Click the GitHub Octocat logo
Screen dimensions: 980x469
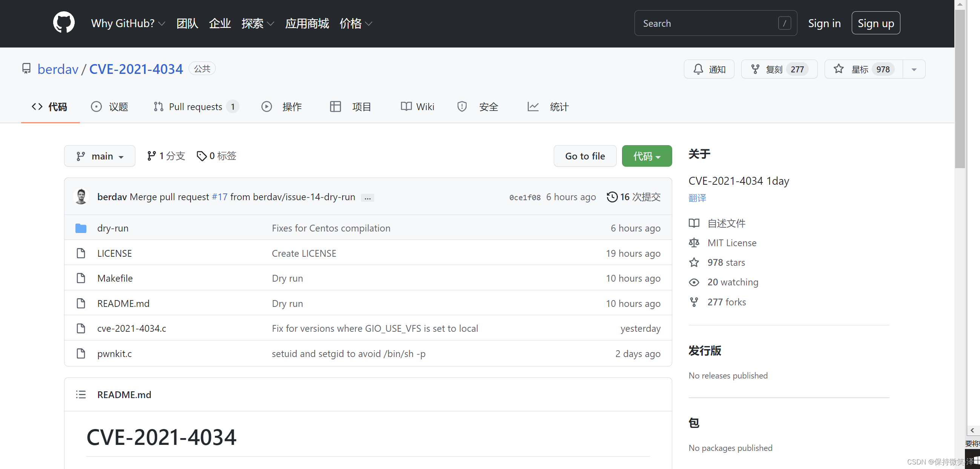pyautogui.click(x=63, y=23)
